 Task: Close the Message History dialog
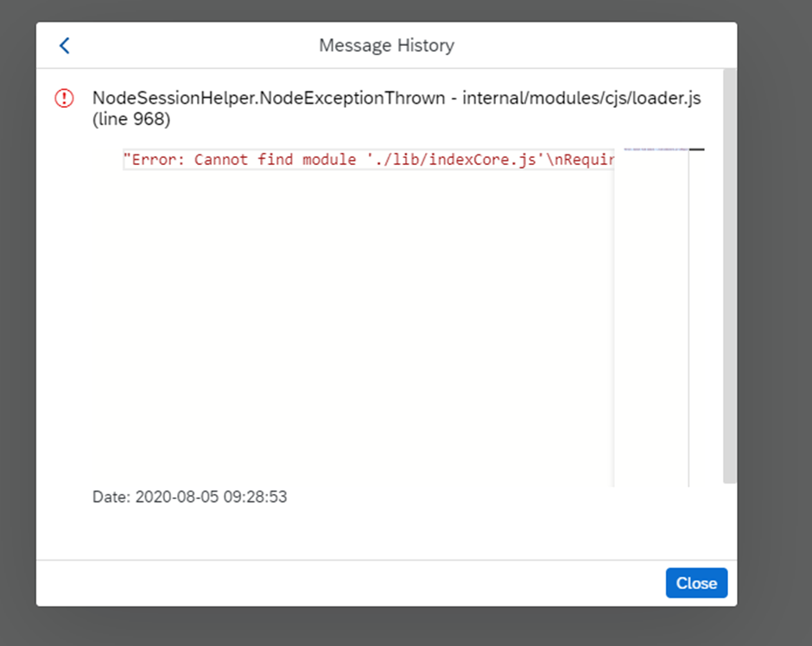click(696, 583)
